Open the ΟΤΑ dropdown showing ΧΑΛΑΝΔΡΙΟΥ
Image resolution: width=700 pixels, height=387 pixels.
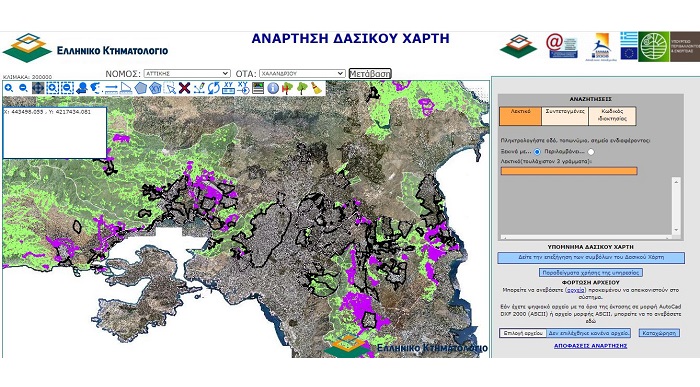302,74
